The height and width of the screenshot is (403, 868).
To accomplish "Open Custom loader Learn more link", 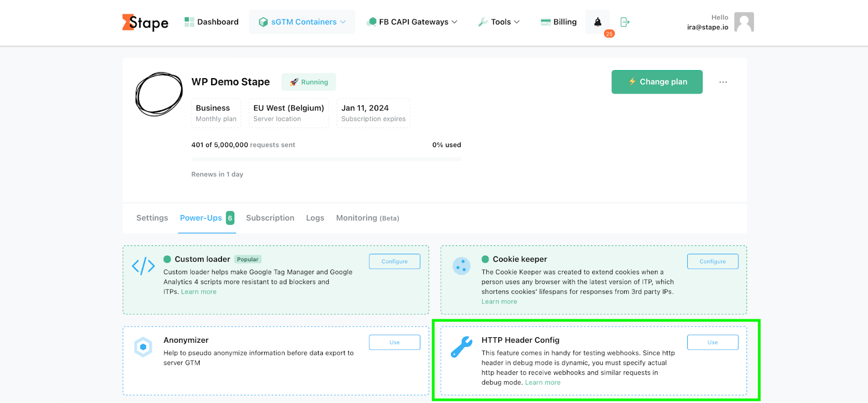I will 199,292.
